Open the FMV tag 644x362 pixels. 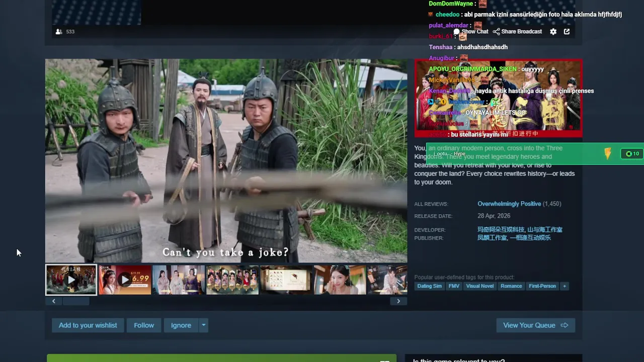(454, 286)
